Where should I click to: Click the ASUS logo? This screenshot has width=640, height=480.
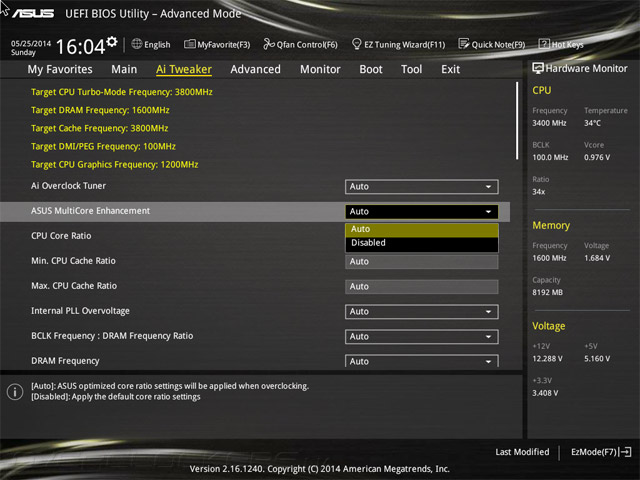coord(33,14)
